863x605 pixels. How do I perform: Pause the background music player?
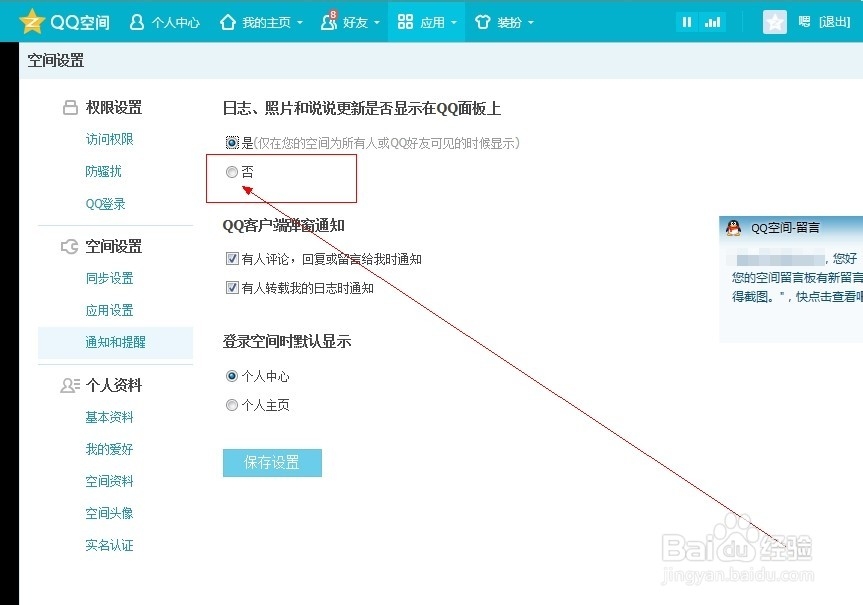coord(686,21)
